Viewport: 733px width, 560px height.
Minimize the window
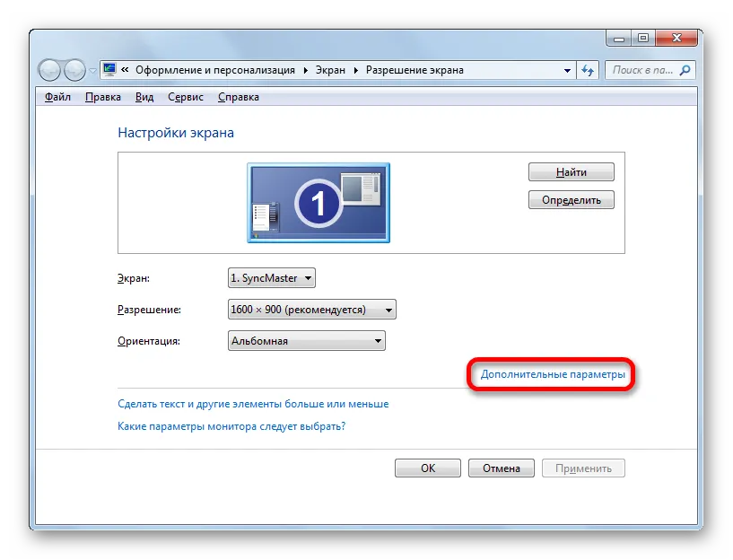[619, 38]
